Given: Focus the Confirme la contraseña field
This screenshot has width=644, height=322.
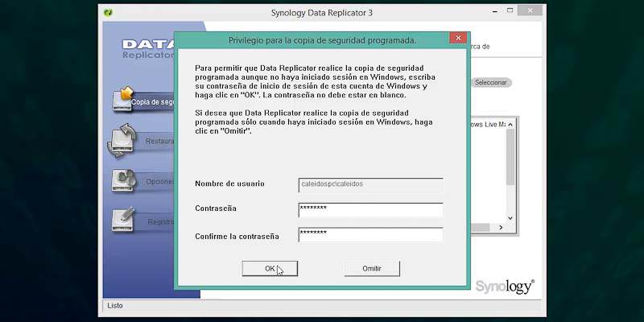Looking at the screenshot, I should click(370, 234).
